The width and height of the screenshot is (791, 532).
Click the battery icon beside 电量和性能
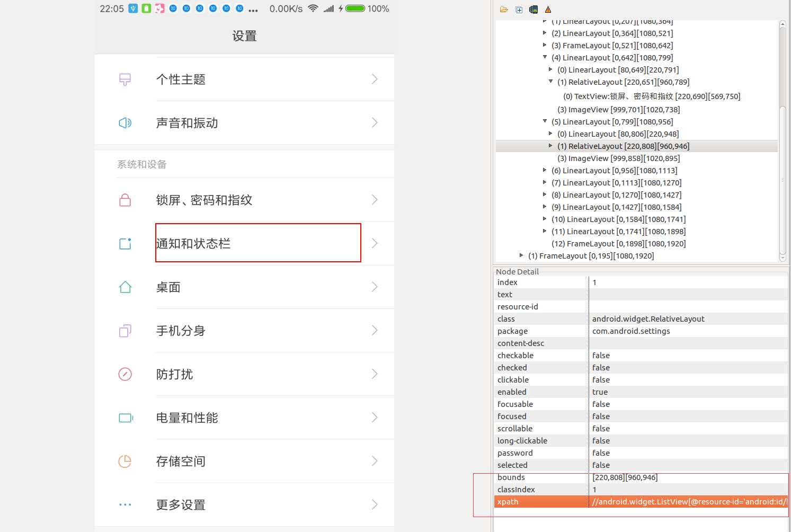(126, 418)
